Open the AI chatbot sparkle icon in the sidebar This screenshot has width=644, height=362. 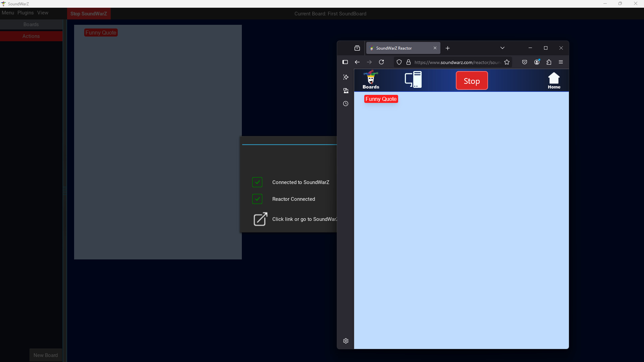[x=345, y=77]
